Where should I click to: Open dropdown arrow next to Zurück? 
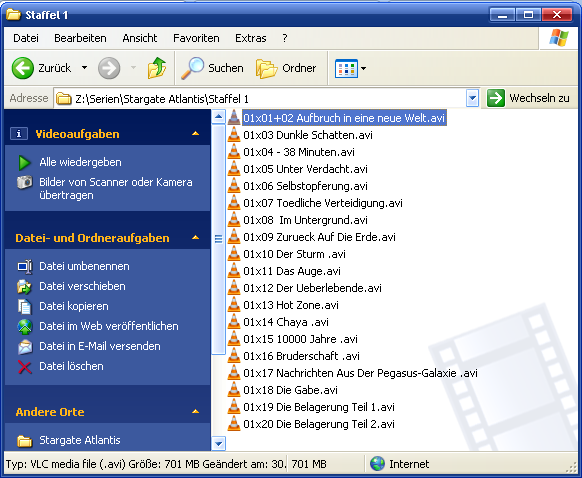pyautogui.click(x=85, y=68)
